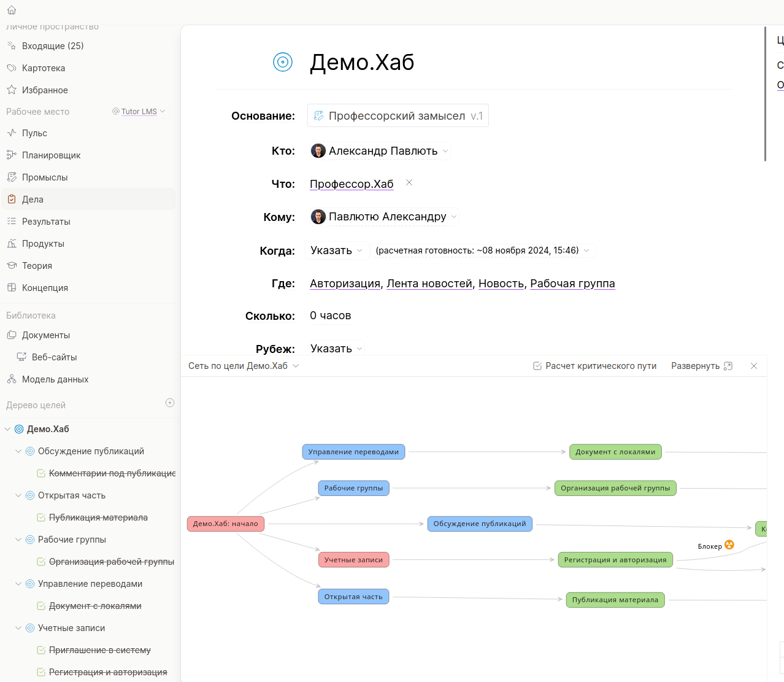Click the Развернуть expand icon

[728, 366]
